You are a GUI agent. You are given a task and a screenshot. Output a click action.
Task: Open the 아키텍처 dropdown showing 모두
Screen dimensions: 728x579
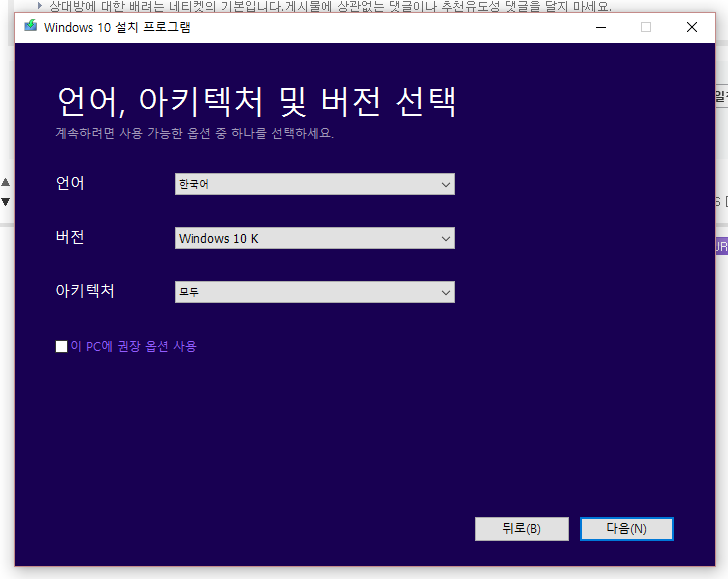(x=315, y=292)
